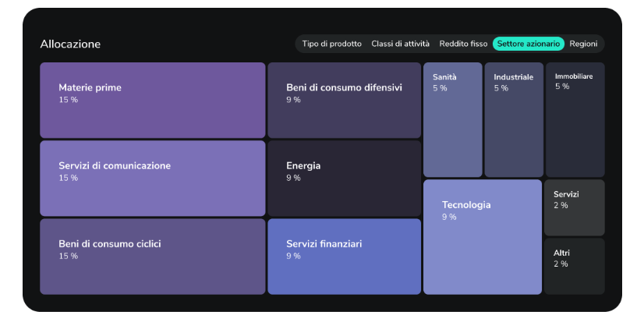This screenshot has height=322, width=644.
Task: Select the Materie prime 15% tile
Action: (153, 101)
